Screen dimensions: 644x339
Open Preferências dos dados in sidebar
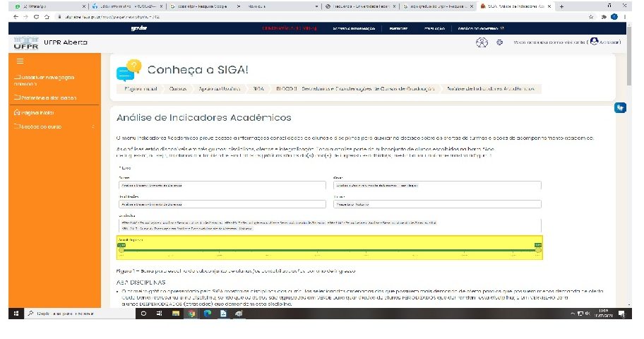coord(45,97)
